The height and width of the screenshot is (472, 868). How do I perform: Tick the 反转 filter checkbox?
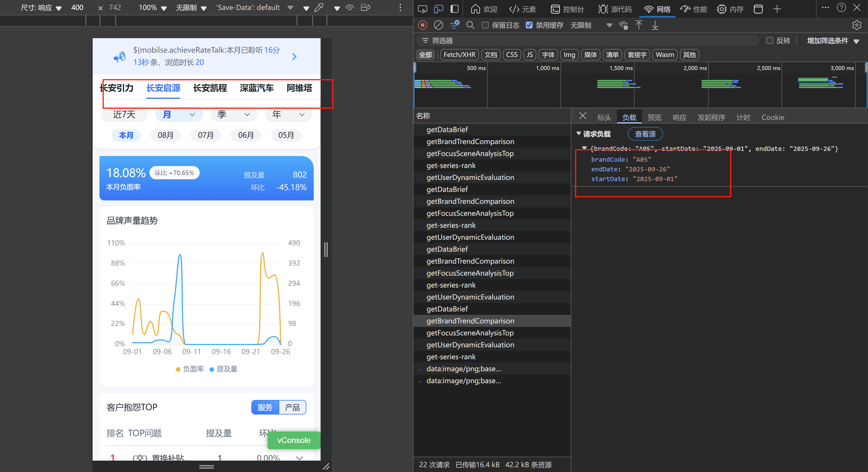769,41
